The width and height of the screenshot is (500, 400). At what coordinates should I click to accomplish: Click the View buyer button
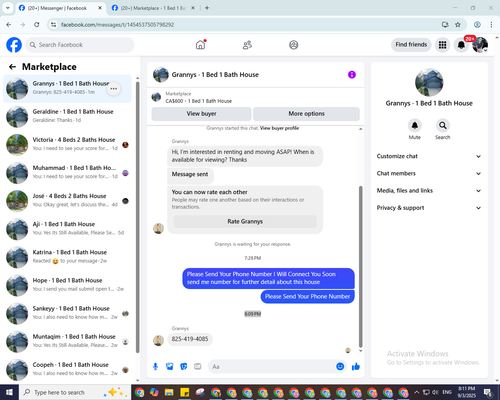(x=201, y=114)
